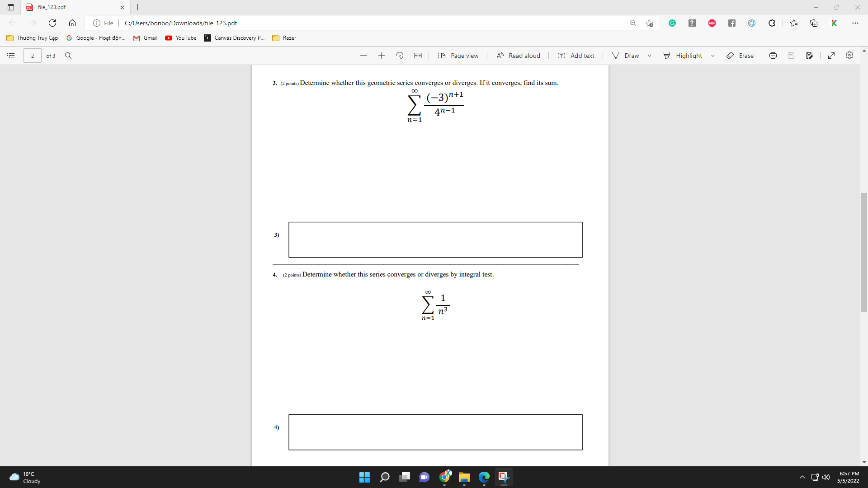868x488 pixels.
Task: Rotate the PDF page
Action: coord(399,55)
